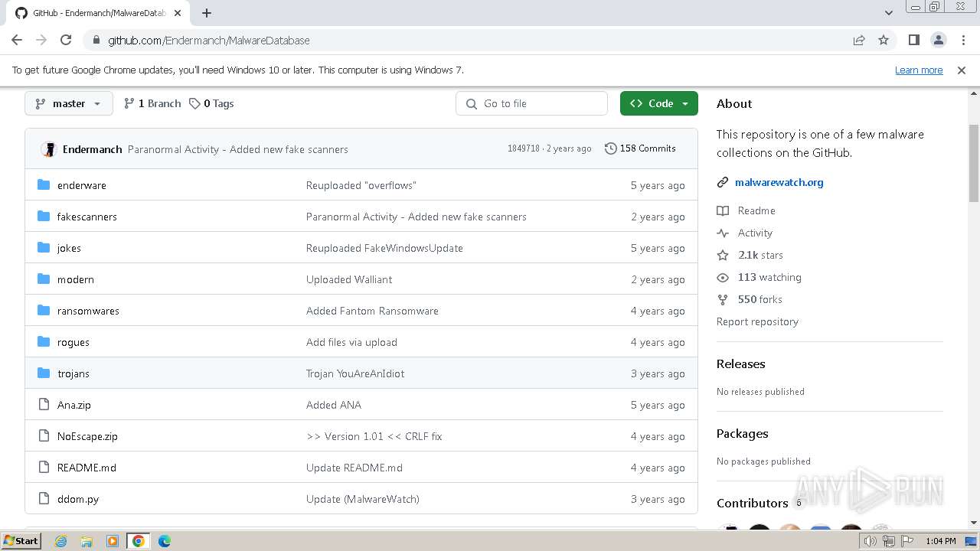Open the tab search chevron
Viewport: 980px width, 551px height.
point(889,13)
